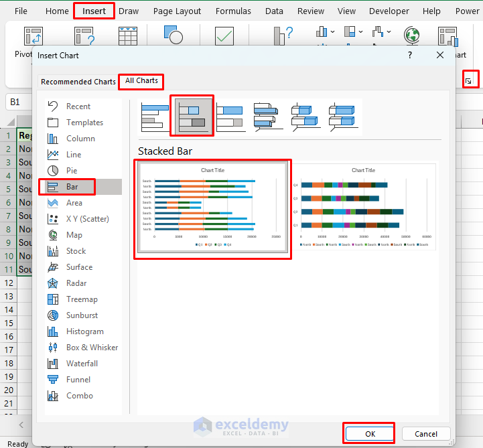Click the Select All corner triangle
483x448 pixels.
coord(11,122)
